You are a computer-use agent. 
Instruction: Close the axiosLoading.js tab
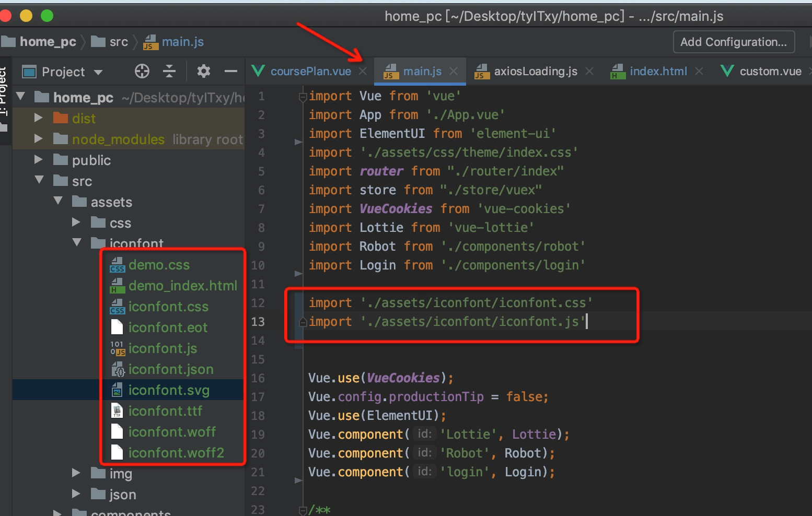(589, 71)
